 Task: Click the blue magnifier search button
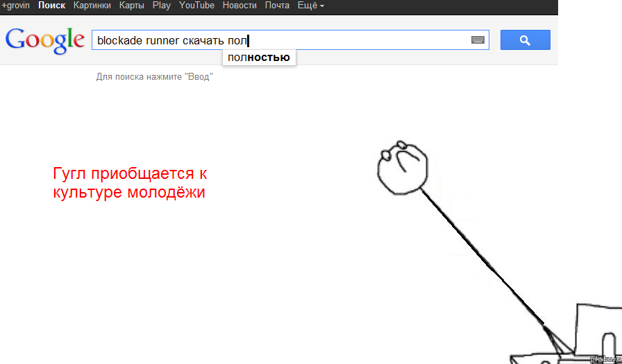[x=526, y=40]
